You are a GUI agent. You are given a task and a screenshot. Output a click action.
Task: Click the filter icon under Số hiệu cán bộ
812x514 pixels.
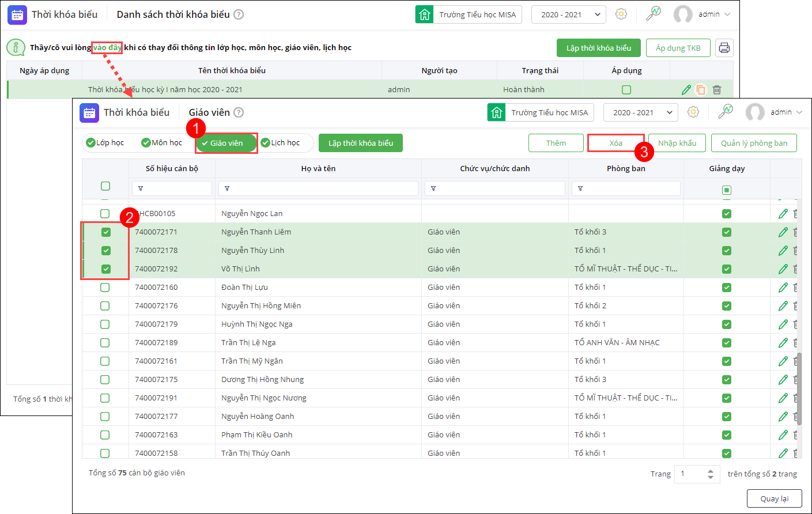point(141,188)
